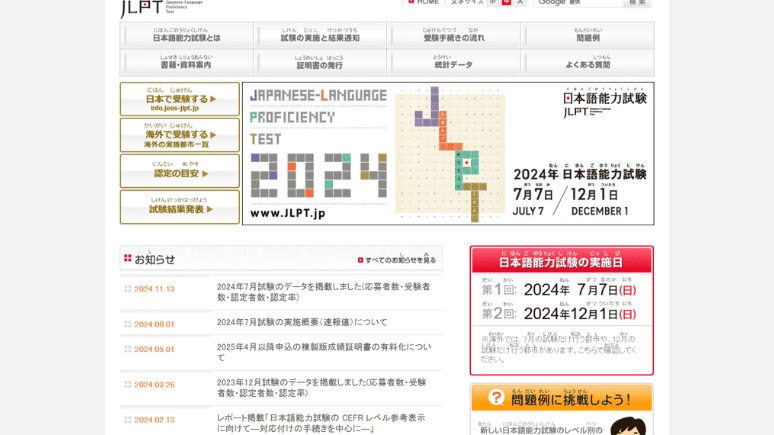
Task: Open the 試験の実施と結果通知 menu
Action: (x=320, y=35)
